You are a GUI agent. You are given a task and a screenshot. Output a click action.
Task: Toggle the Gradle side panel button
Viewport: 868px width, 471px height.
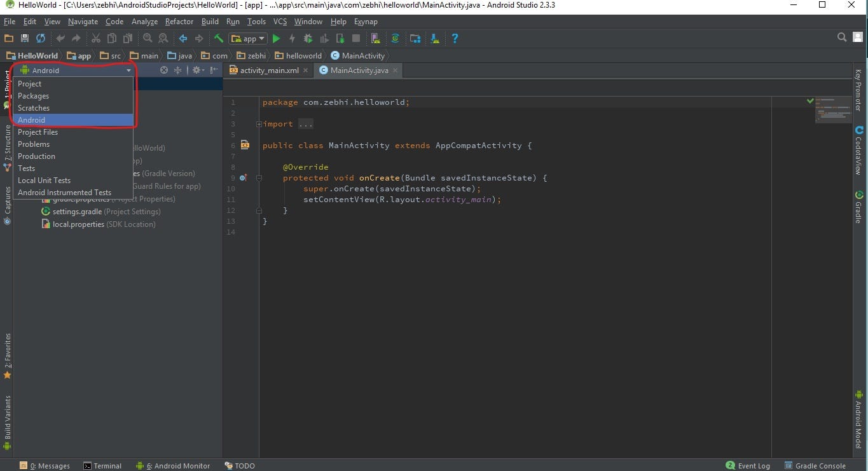click(858, 207)
